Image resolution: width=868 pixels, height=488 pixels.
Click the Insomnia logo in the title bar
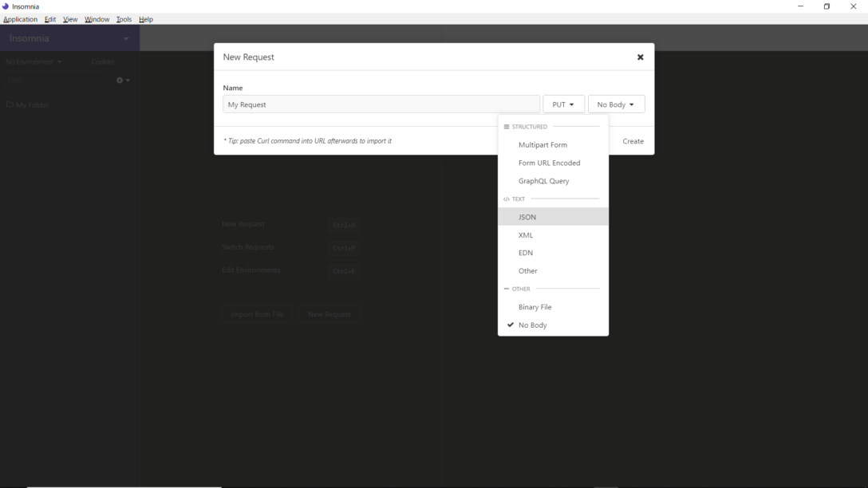pos(6,6)
